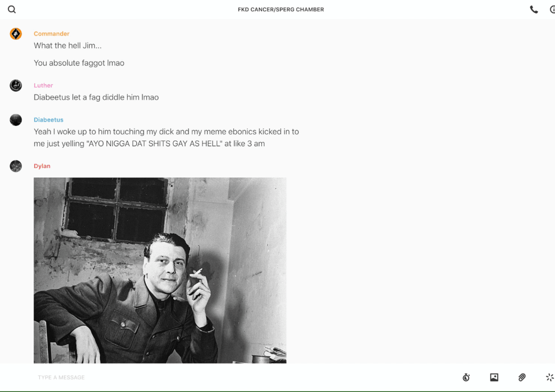Screen dimensions: 555x392
Task: Click Luther's avatar picture
Action: (16, 85)
